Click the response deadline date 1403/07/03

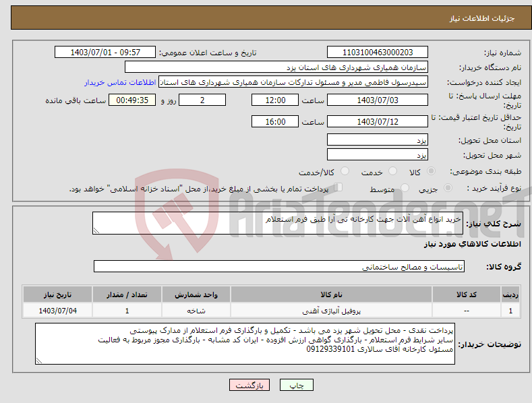pos(378,100)
